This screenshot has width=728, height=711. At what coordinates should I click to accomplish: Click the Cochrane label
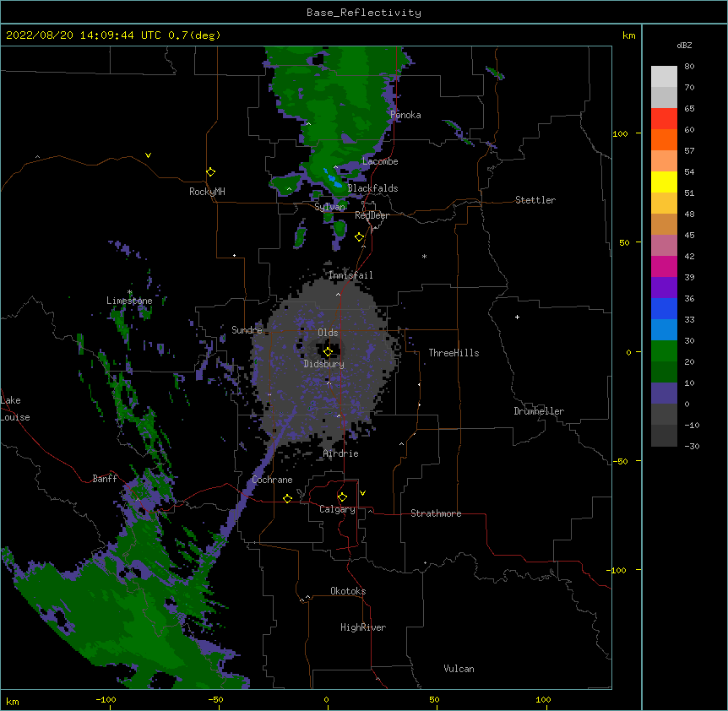click(x=272, y=480)
